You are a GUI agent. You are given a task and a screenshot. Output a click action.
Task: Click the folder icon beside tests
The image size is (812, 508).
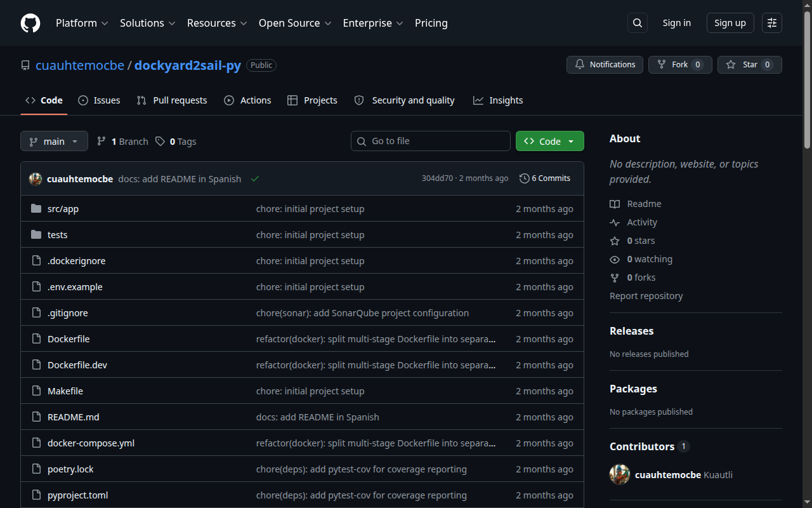(36, 235)
